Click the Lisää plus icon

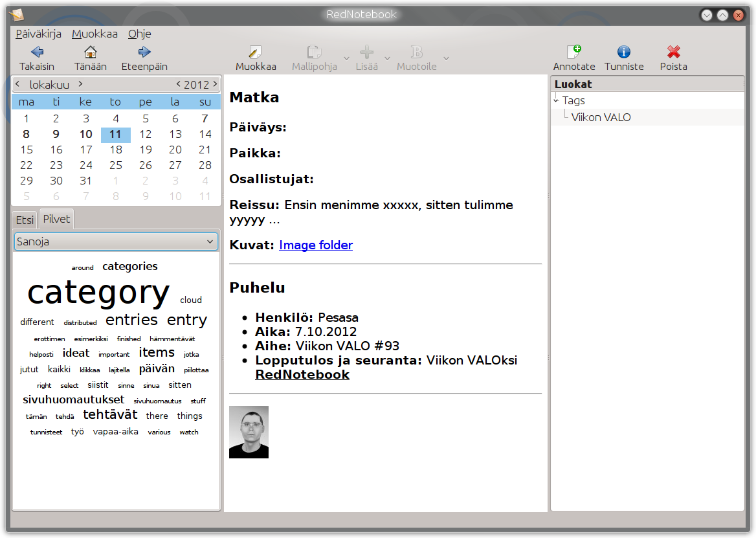pyautogui.click(x=366, y=52)
